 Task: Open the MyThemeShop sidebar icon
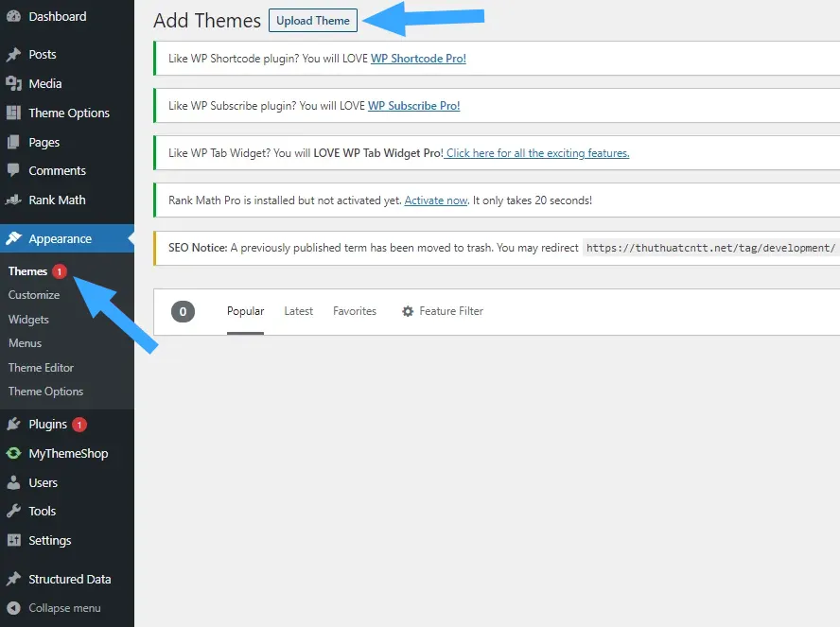point(13,453)
